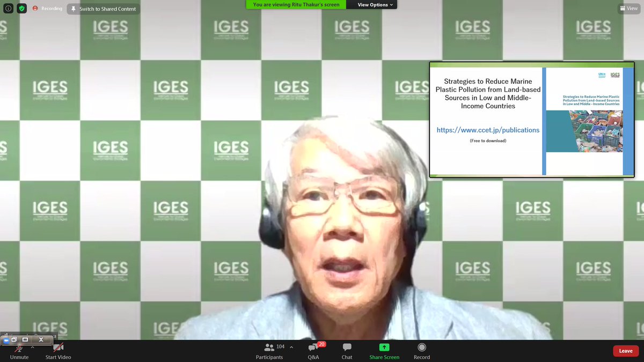Screen dimensions: 644x362
Task: Open the View layout button
Action: pos(629,9)
